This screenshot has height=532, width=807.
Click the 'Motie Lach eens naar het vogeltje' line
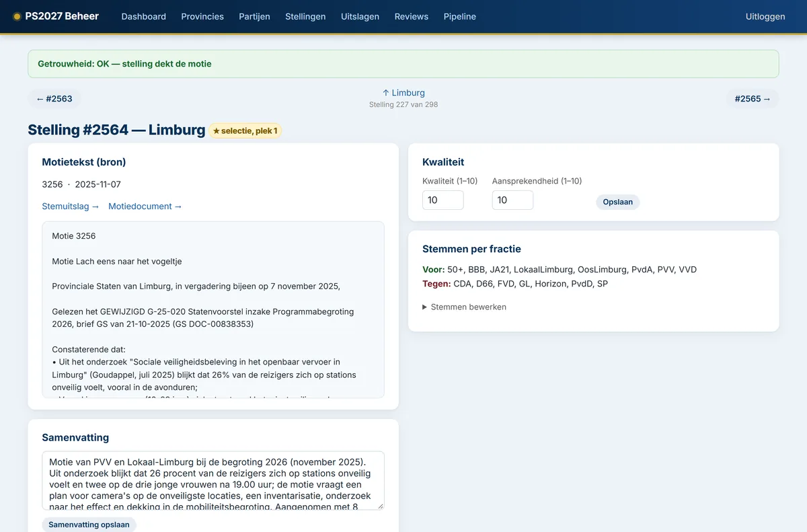[117, 261]
